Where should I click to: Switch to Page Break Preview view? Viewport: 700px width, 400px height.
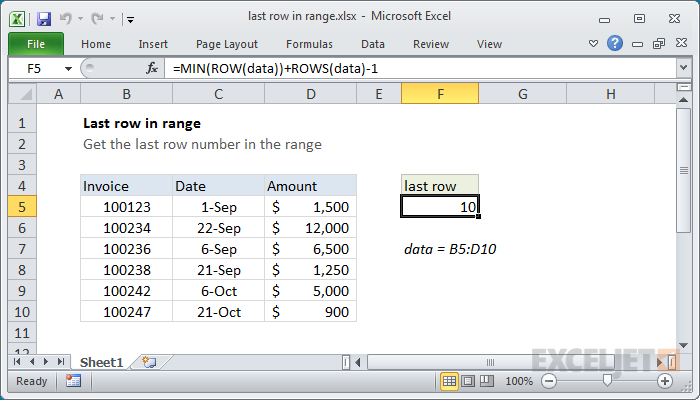pos(487,381)
